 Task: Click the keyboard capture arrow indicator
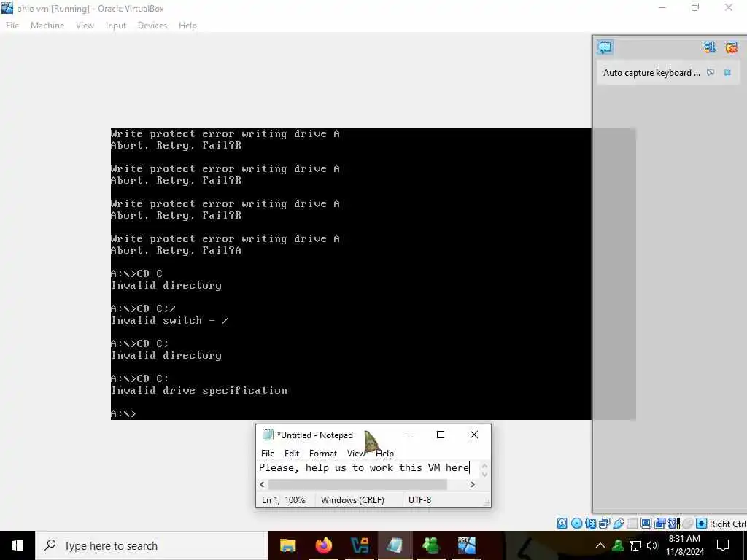pyautogui.click(x=701, y=524)
